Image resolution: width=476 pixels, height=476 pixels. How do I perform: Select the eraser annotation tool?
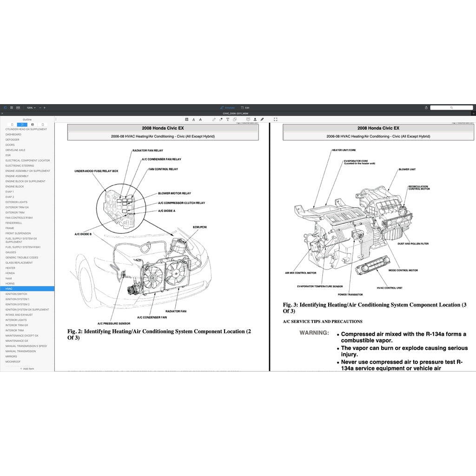coord(221,119)
